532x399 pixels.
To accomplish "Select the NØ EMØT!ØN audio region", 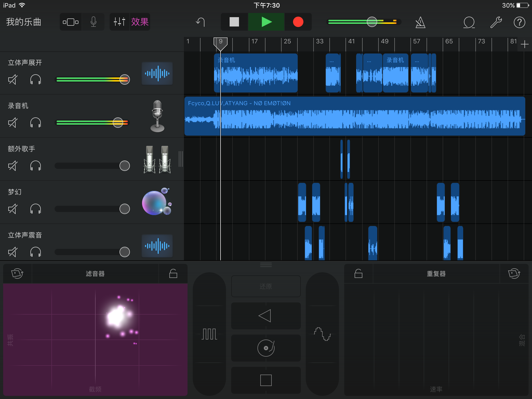I will pos(355,116).
